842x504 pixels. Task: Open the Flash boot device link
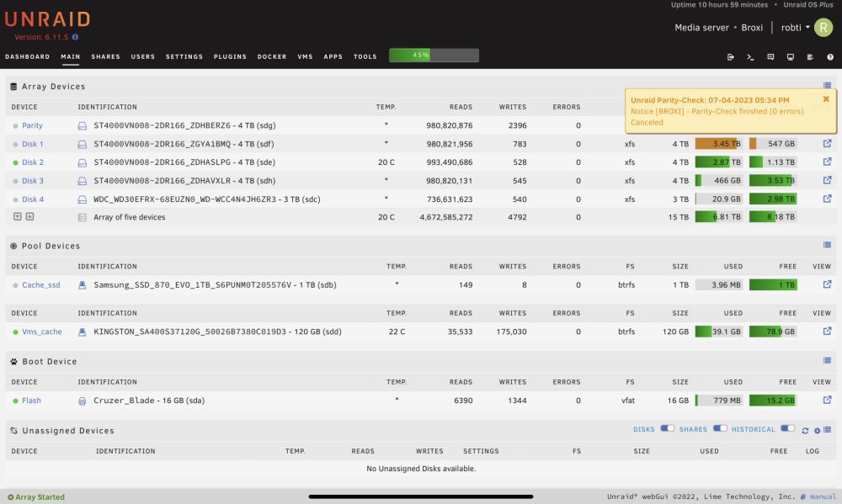pyautogui.click(x=31, y=401)
